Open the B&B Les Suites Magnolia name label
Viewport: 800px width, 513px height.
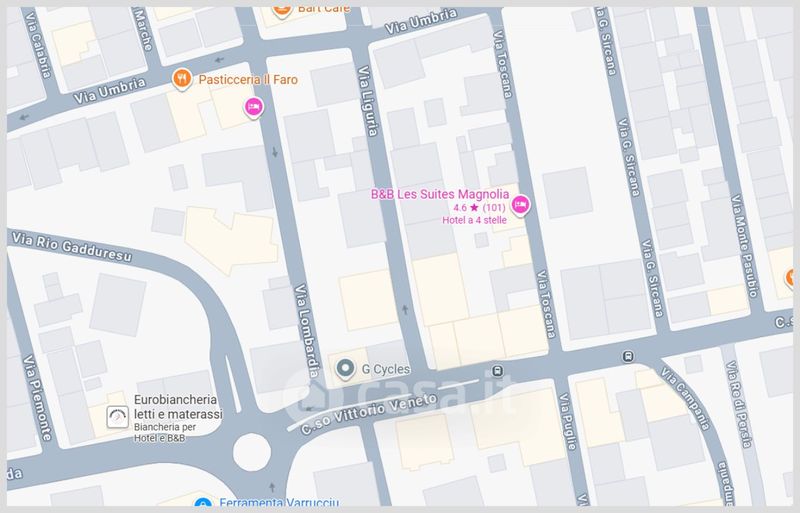[440, 194]
